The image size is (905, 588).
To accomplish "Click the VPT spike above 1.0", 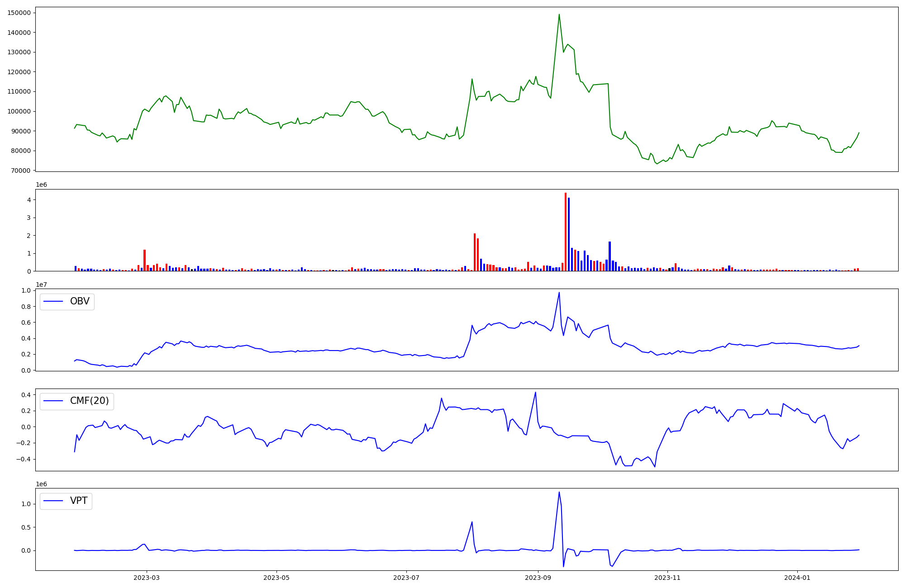I will [559, 492].
